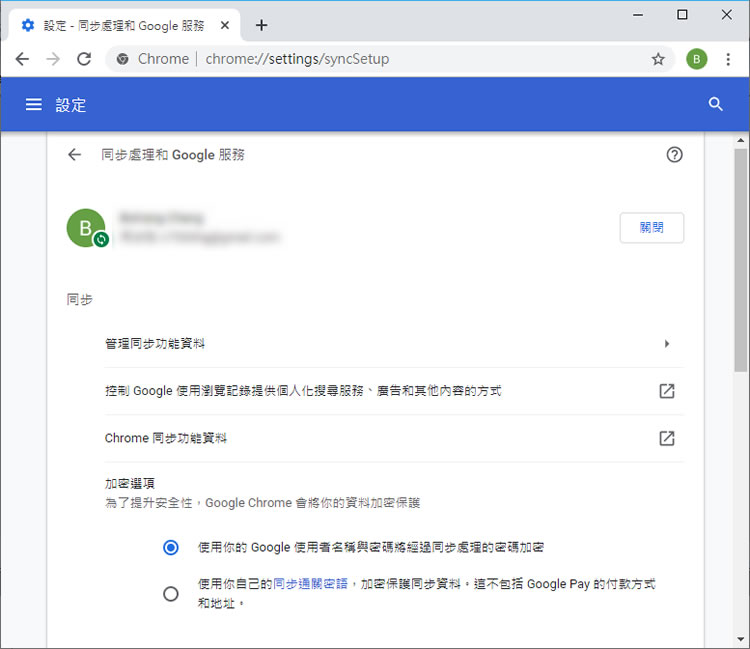Return to previous settings page arrow
This screenshot has width=750, height=649.
(x=75, y=154)
